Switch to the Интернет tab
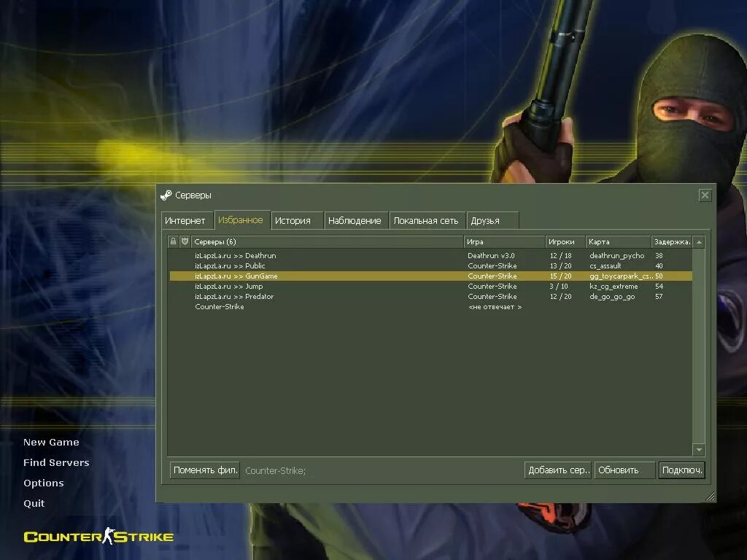Screen dimensions: 747x560 (x=187, y=220)
